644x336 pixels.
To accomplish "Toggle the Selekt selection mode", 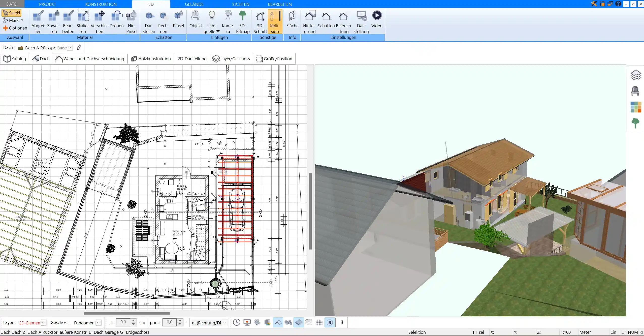I will tap(12, 13).
